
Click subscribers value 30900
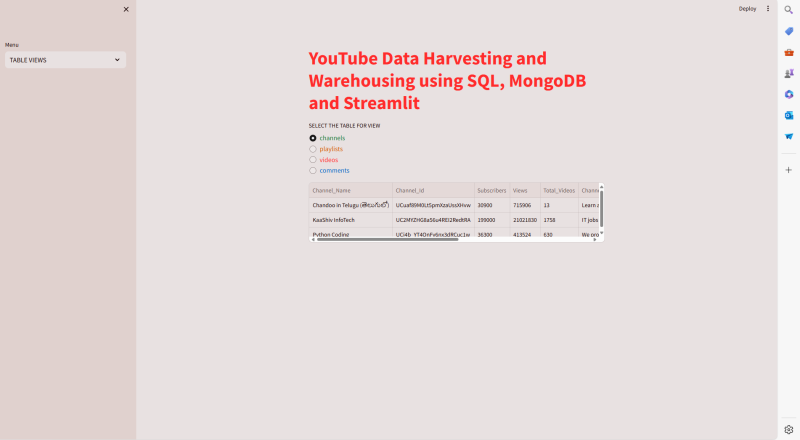(x=492, y=205)
